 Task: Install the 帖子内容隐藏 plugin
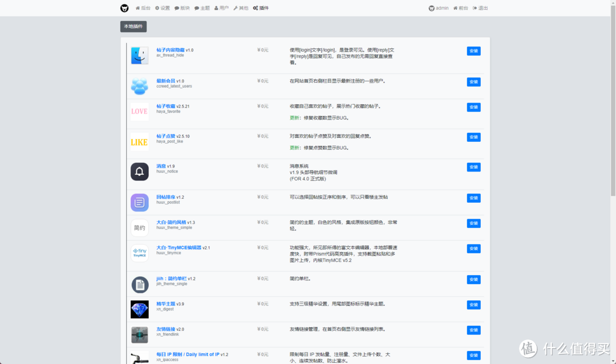pos(473,51)
